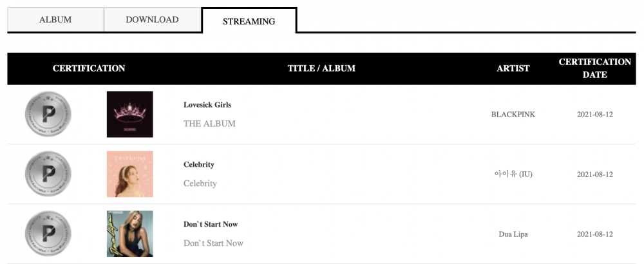Click the gray Don`t Start Now album name

(x=214, y=243)
